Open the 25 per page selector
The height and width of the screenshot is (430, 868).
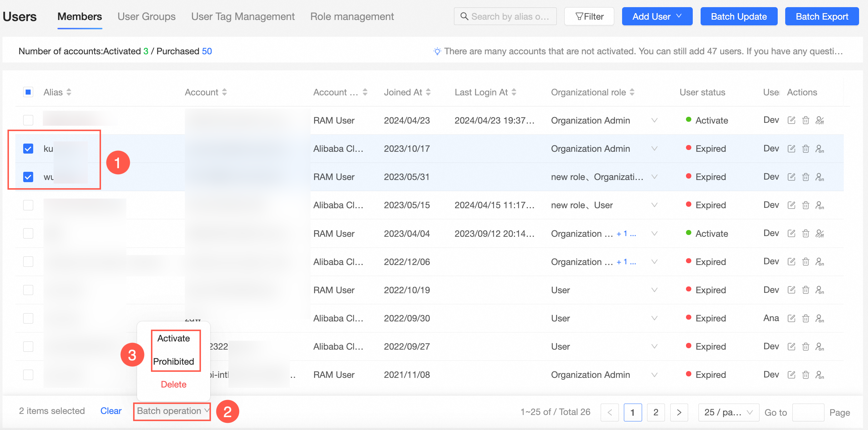point(728,412)
